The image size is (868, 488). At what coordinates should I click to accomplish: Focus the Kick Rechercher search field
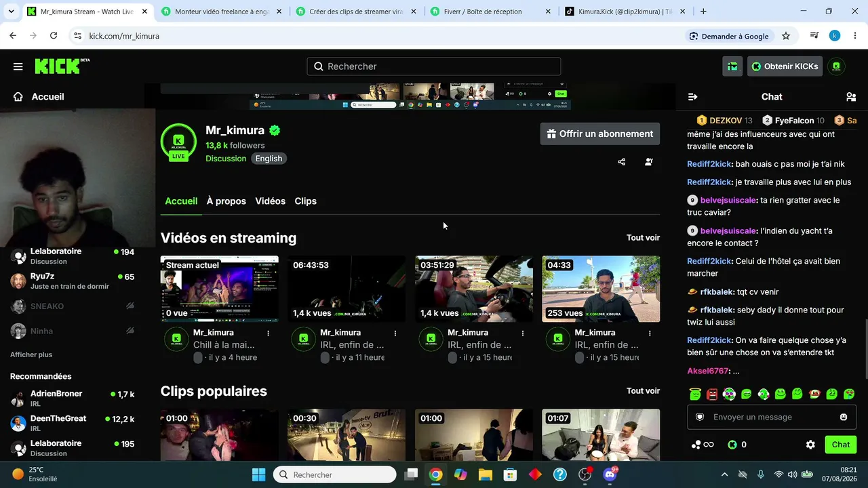click(434, 66)
